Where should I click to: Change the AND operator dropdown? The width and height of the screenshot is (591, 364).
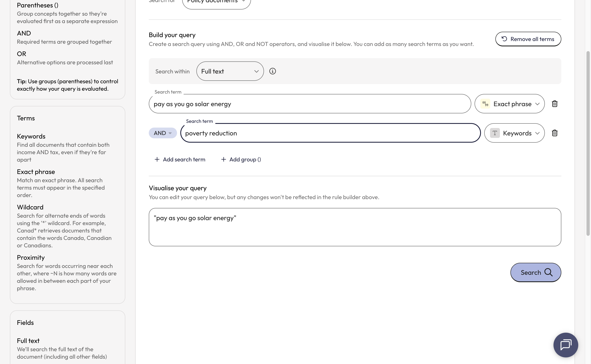pos(163,133)
